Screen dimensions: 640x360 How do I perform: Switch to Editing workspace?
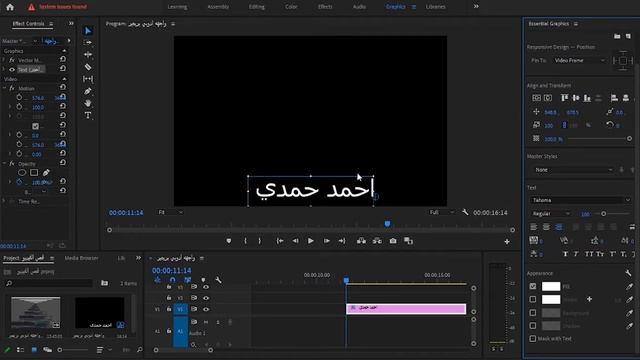[256, 7]
